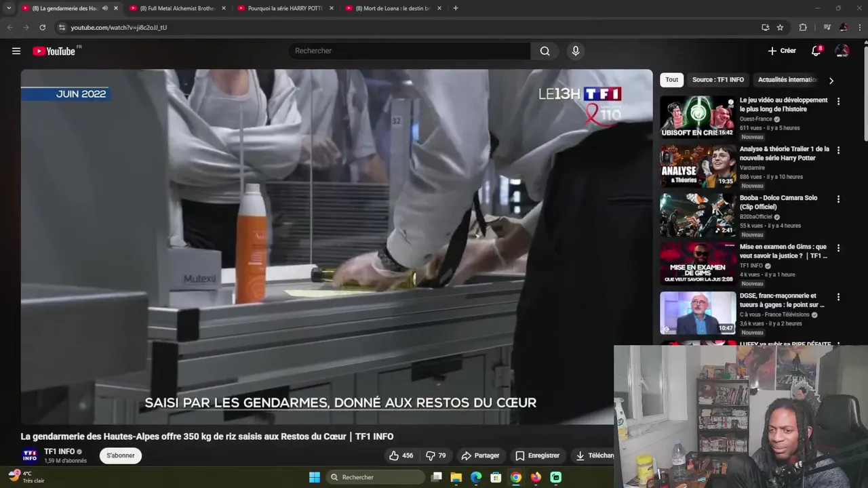The width and height of the screenshot is (868, 488).
Task: Start voice search with microphone icon
Action: click(x=576, y=51)
